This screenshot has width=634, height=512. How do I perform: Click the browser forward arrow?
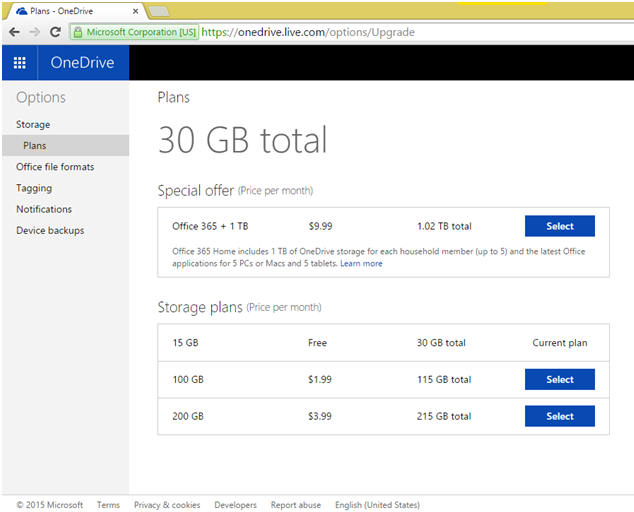point(35,32)
